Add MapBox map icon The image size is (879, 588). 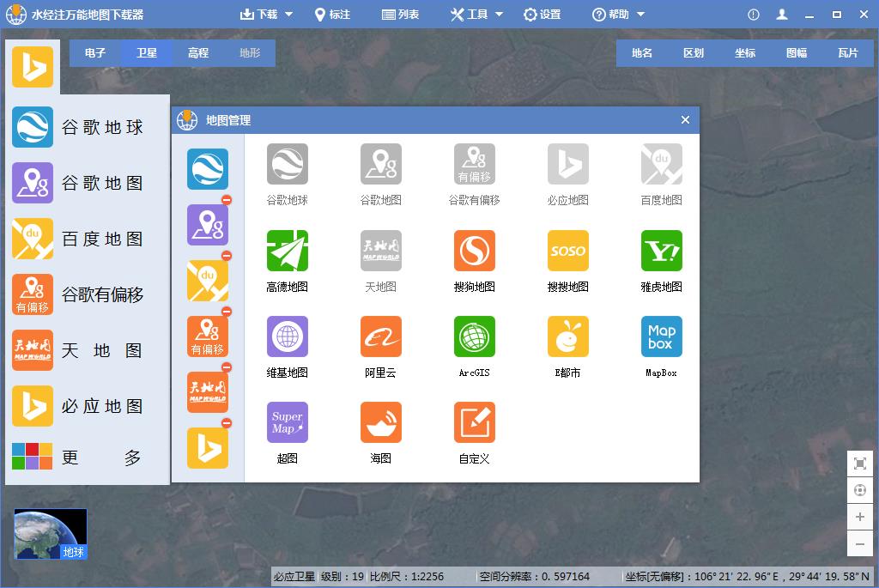click(662, 336)
